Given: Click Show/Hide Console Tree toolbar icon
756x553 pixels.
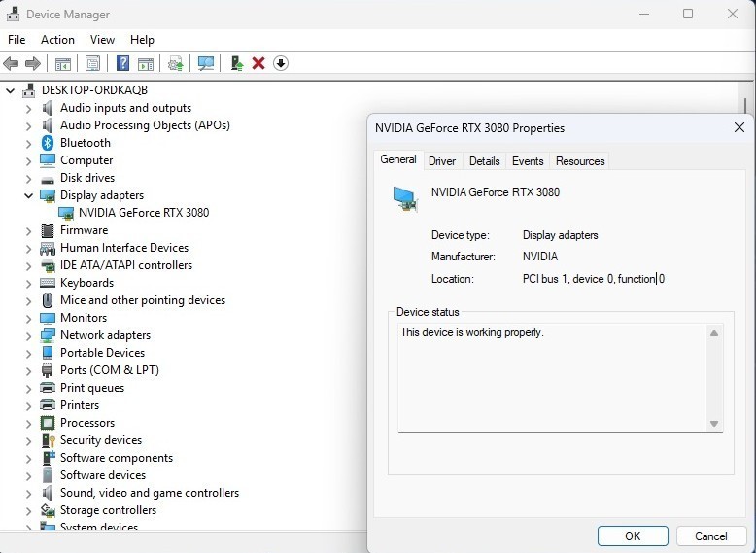Looking at the screenshot, I should 63,63.
